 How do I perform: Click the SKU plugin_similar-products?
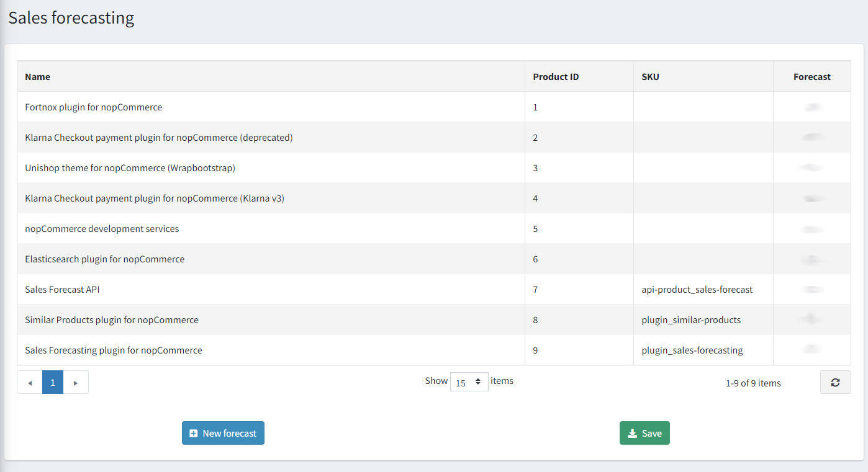pyautogui.click(x=691, y=320)
